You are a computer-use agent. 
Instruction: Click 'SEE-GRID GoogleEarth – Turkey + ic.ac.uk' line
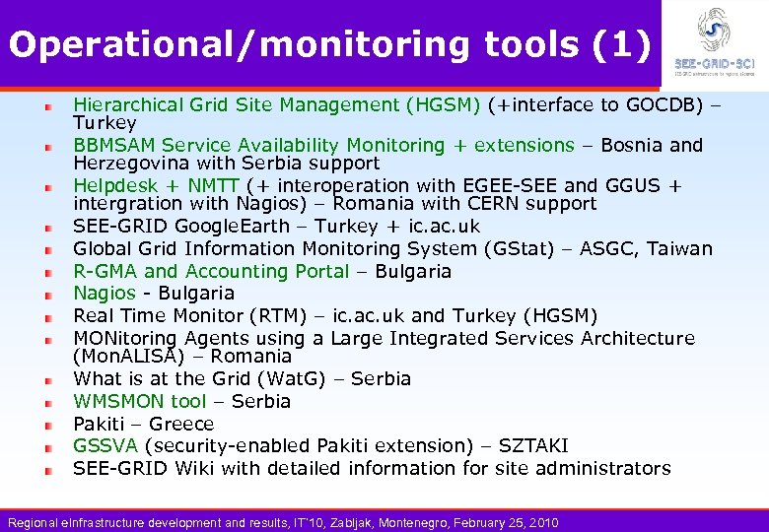click(x=277, y=227)
